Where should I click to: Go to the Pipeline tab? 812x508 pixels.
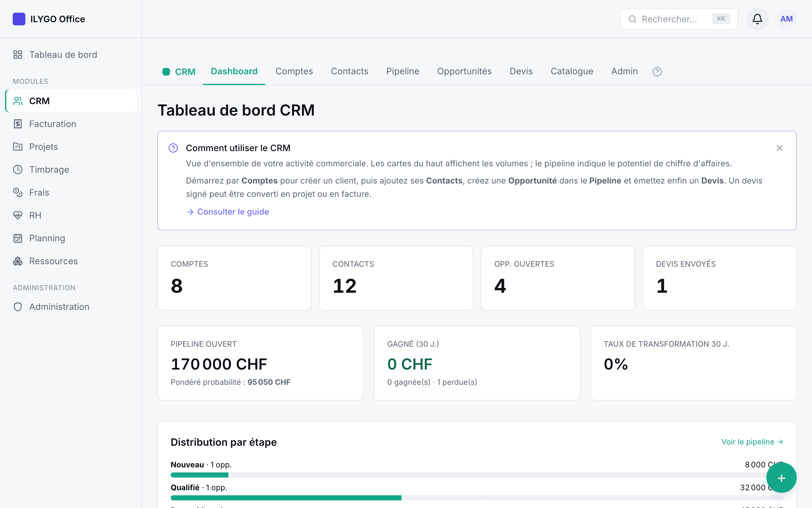(402, 71)
